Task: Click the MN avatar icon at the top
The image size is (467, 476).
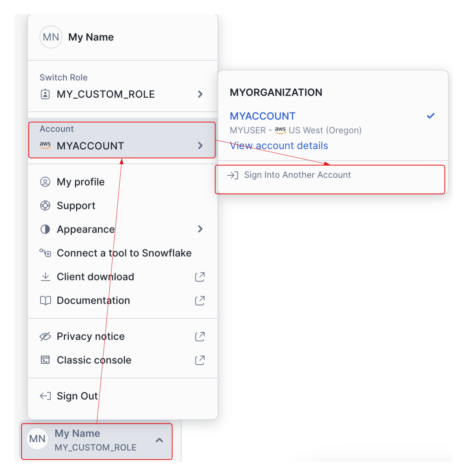Action: pyautogui.click(x=51, y=37)
